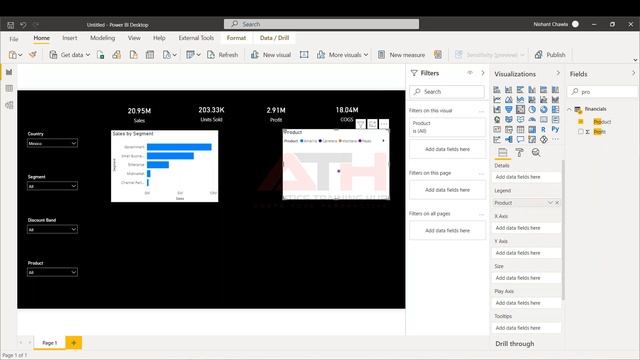Pick the Area chart visual

509,100
